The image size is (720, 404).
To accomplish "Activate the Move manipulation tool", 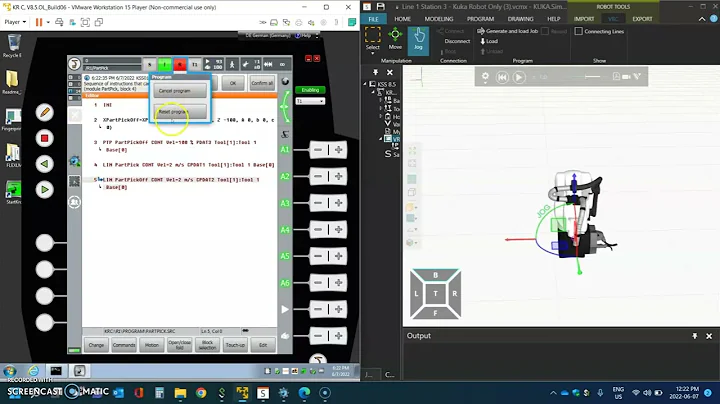I will tap(395, 38).
